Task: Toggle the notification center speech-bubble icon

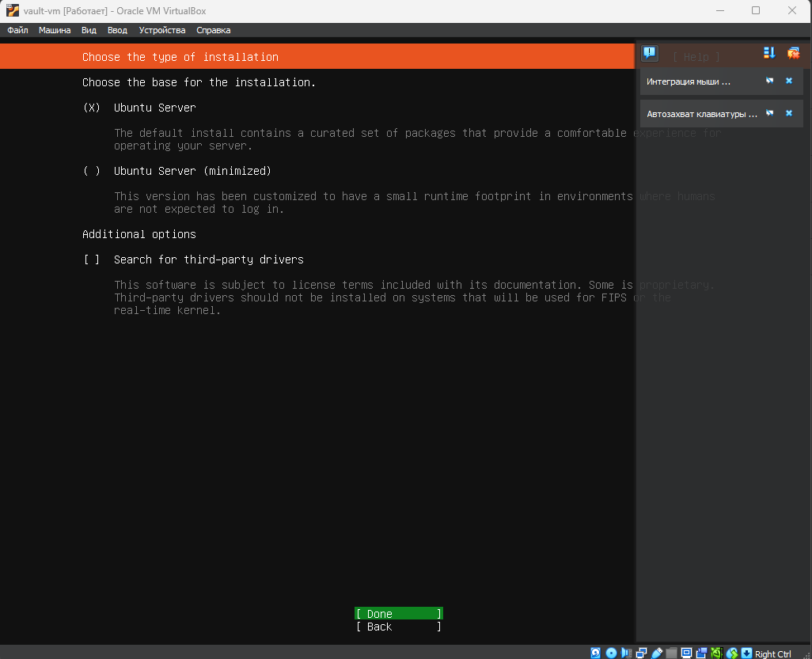Action: [650, 53]
